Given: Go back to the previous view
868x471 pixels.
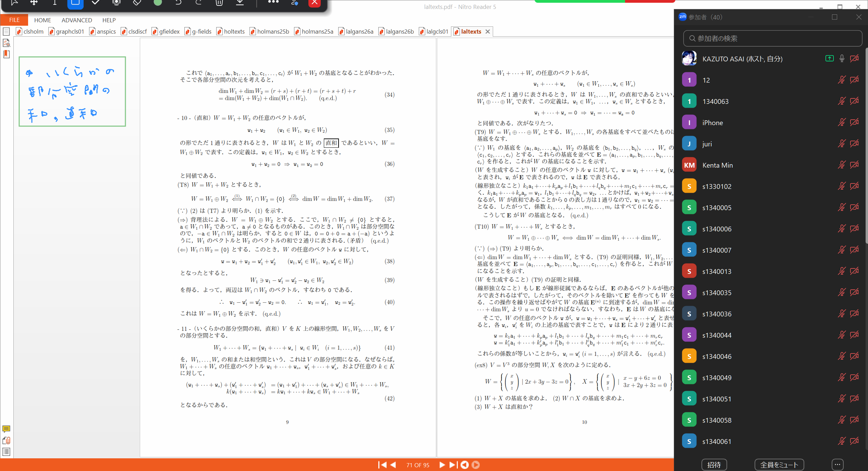Looking at the screenshot, I should click(x=465, y=465).
